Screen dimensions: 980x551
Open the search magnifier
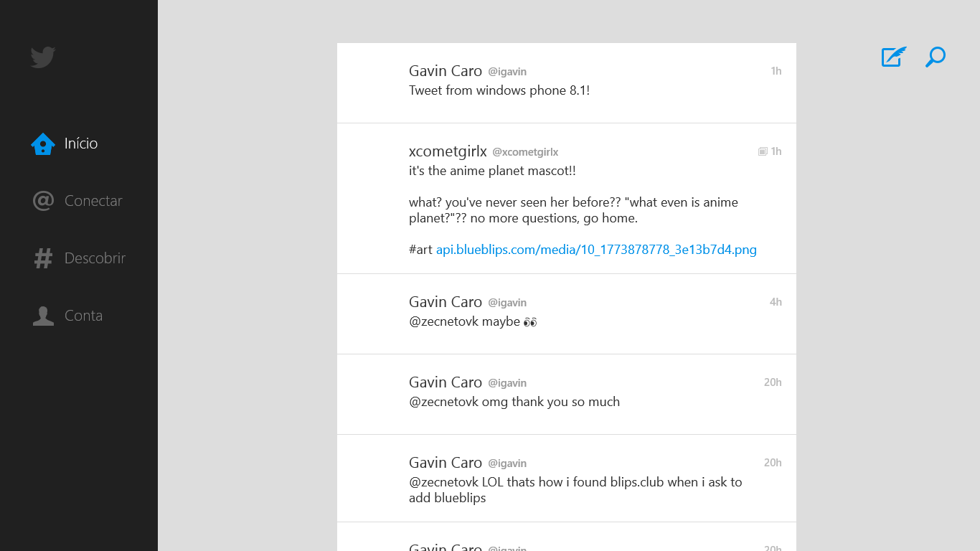[936, 57]
